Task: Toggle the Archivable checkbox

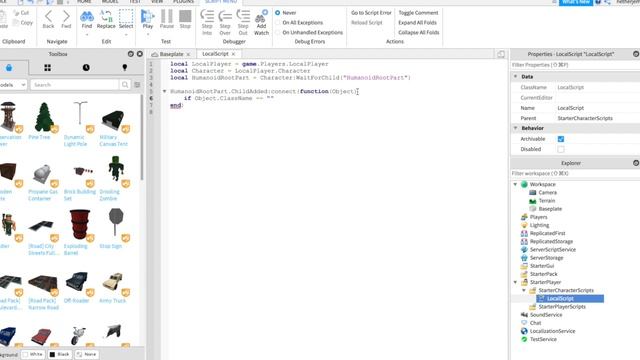Action: (561, 139)
